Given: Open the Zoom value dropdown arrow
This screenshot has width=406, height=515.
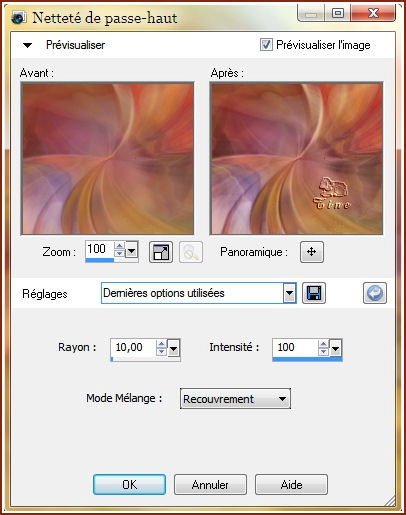Looking at the screenshot, I should tap(131, 250).
